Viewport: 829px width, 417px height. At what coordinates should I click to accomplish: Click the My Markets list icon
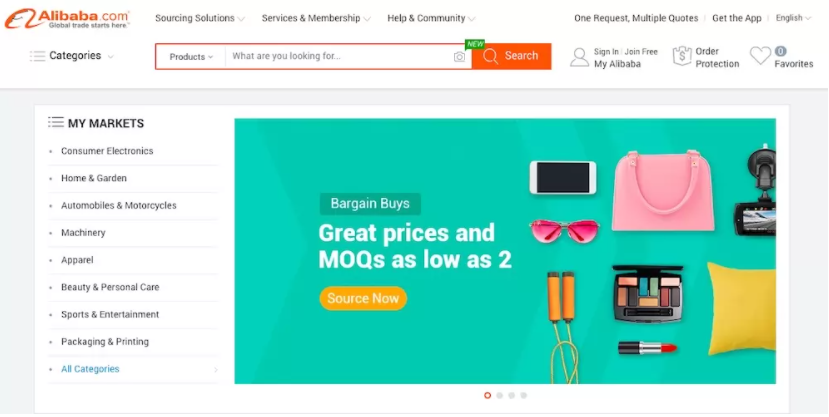pos(56,123)
